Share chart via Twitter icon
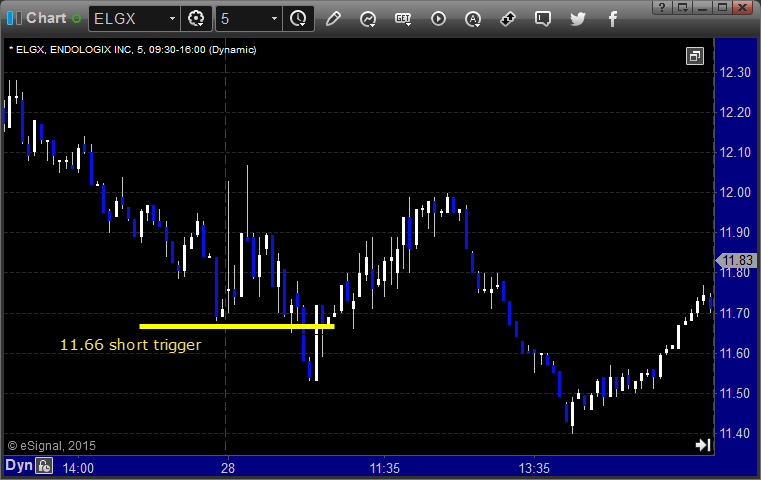 [x=578, y=19]
